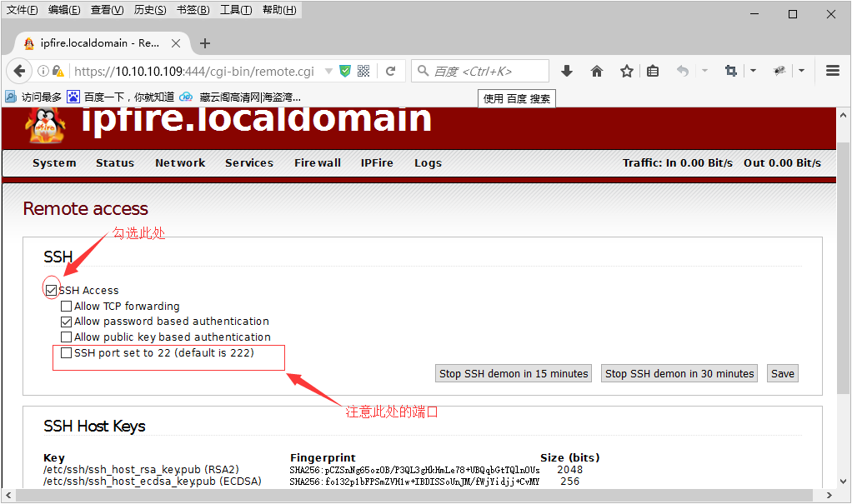Toggle Allow password based authentication
This screenshot has width=852, height=504.
point(67,322)
